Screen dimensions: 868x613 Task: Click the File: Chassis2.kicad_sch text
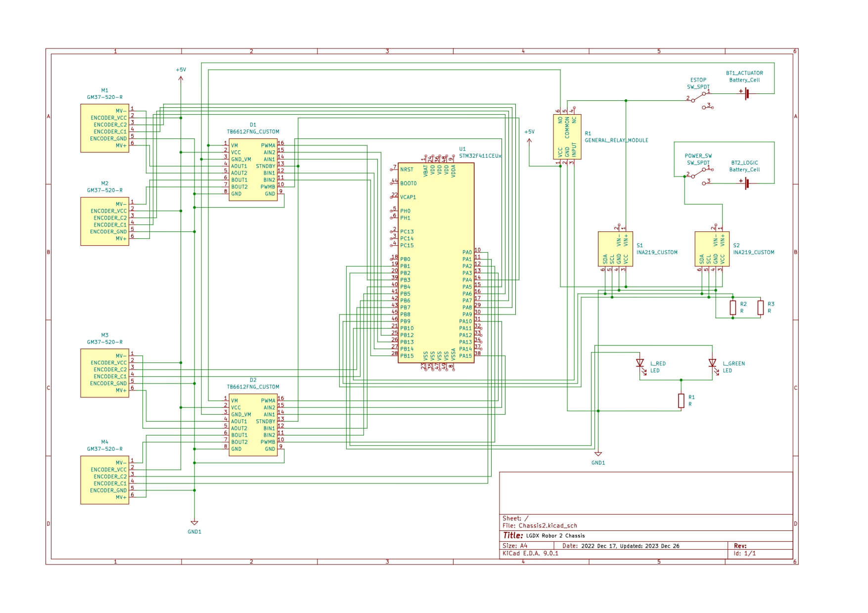coord(540,525)
